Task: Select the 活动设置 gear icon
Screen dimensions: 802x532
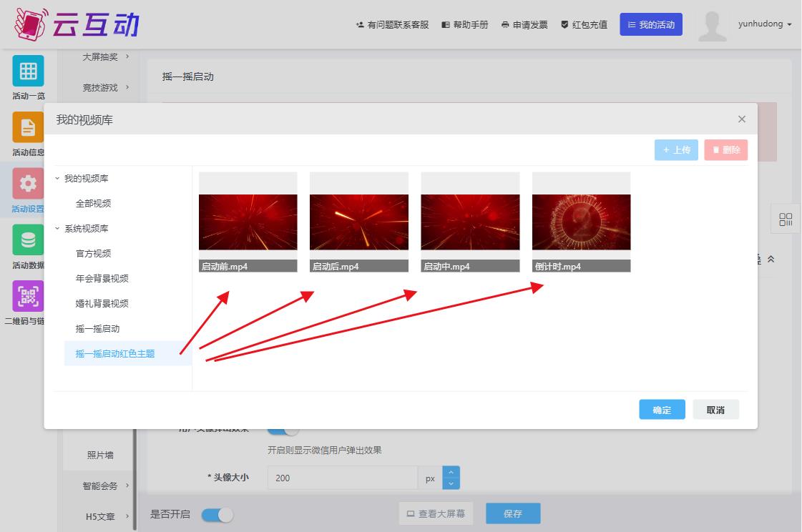Action: tap(28, 184)
